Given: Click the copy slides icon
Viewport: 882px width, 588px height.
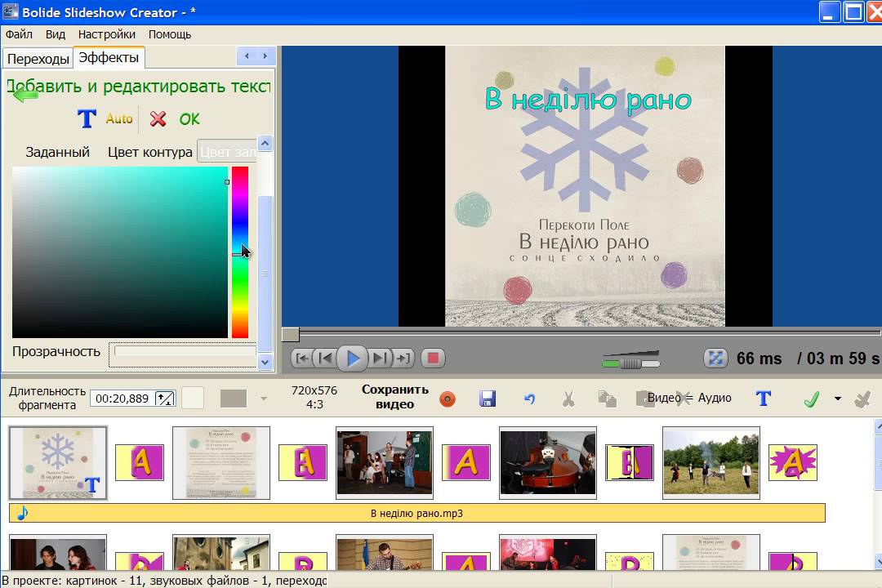Looking at the screenshot, I should point(607,399).
